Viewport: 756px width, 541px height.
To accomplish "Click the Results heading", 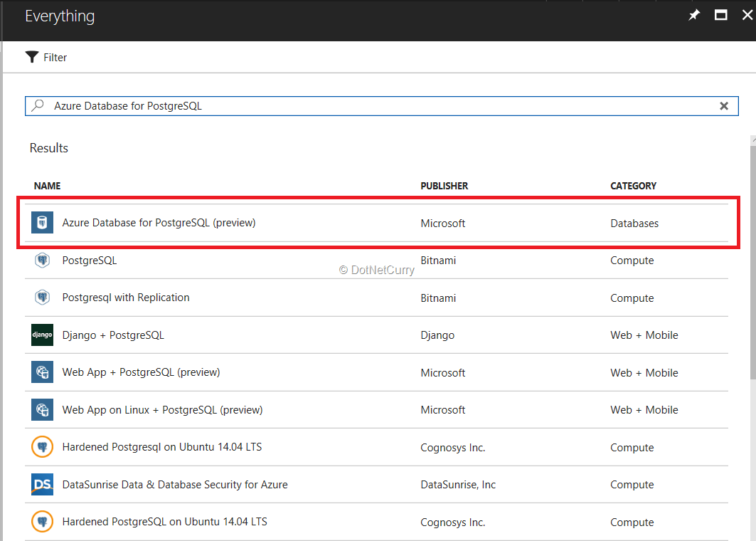I will (48, 147).
